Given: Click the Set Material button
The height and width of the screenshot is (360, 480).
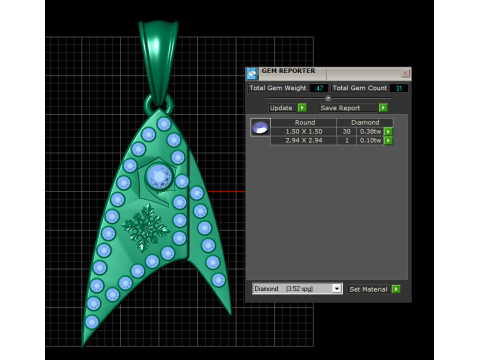Looking at the screenshot, I should point(369,289).
